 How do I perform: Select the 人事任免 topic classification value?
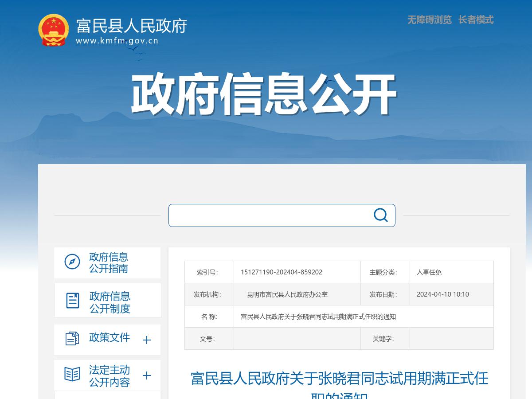pyautogui.click(x=429, y=272)
